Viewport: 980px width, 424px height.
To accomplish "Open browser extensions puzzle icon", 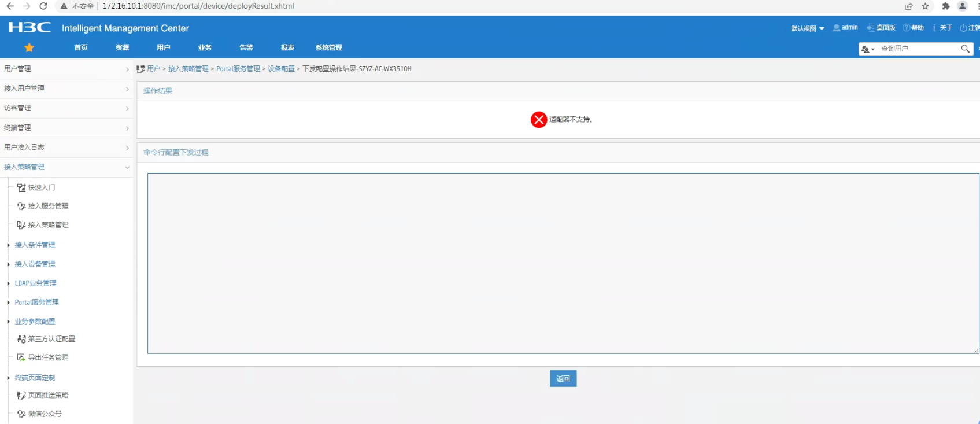I will tap(946, 6).
